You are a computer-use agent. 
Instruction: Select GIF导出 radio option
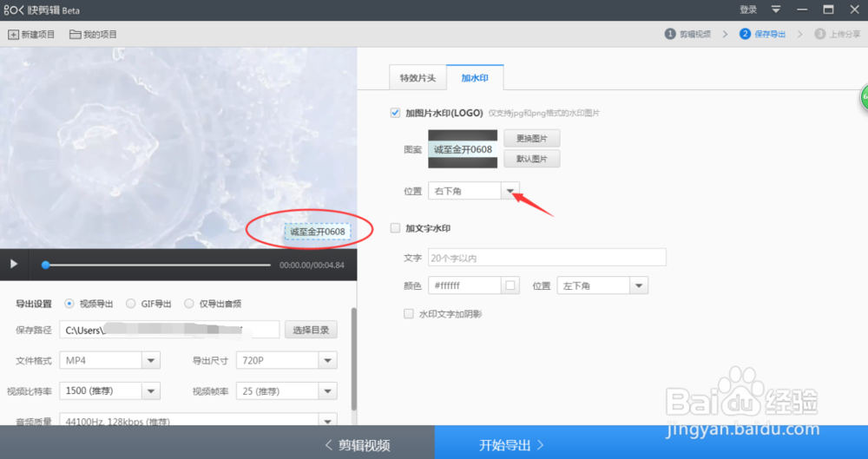coord(131,304)
